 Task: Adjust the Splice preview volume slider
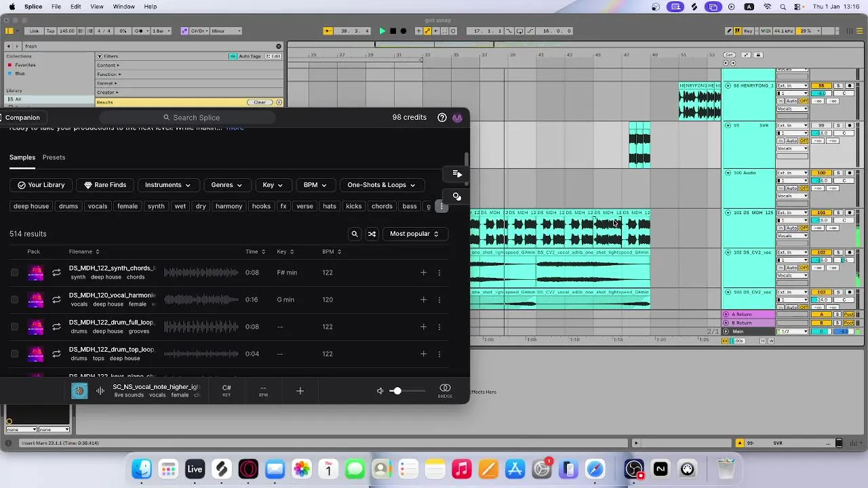pos(406,391)
